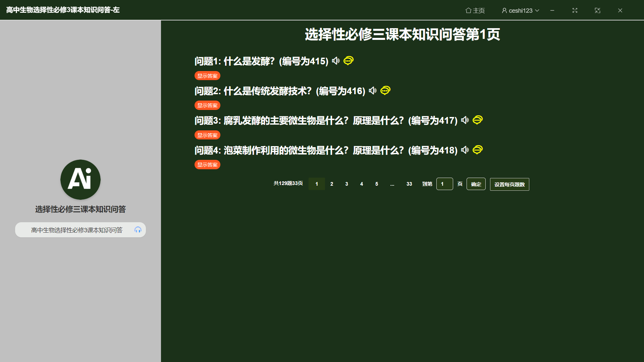Click the pagination ellipsis
The width and height of the screenshot is (644, 362).
coord(392,184)
